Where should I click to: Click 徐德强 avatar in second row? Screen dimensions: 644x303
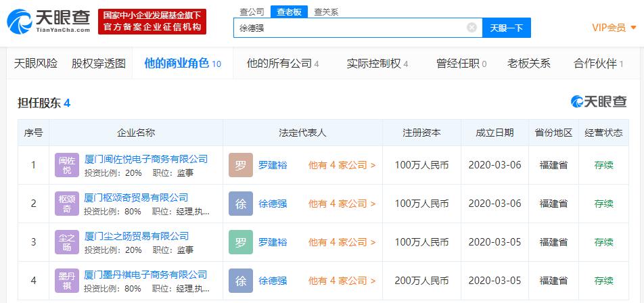[x=241, y=204]
